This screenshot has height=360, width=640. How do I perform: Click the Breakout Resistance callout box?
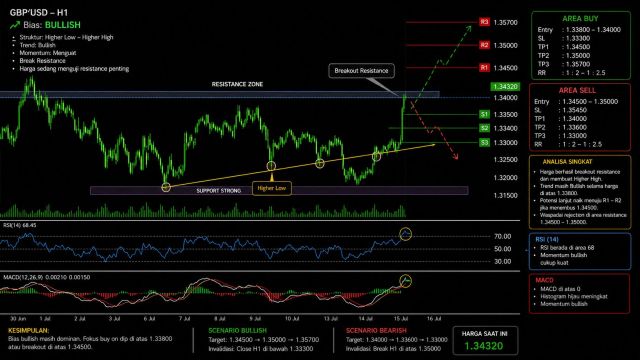[x=361, y=71]
